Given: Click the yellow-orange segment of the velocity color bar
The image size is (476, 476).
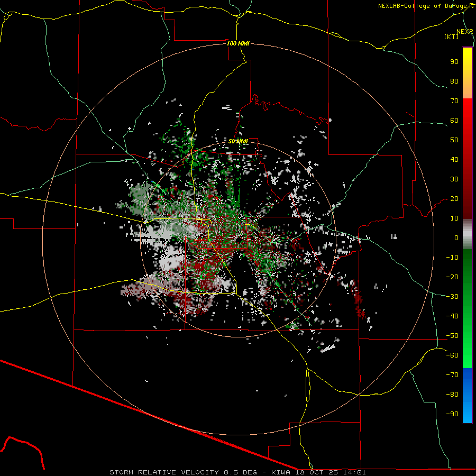Looking at the screenshot, I should click(x=467, y=73).
